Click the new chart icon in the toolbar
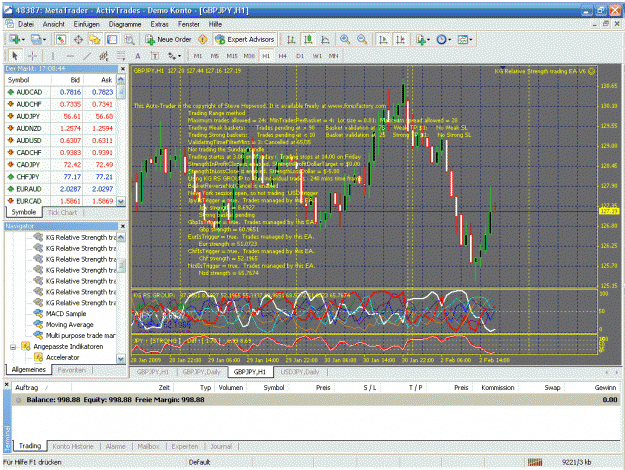 point(15,39)
